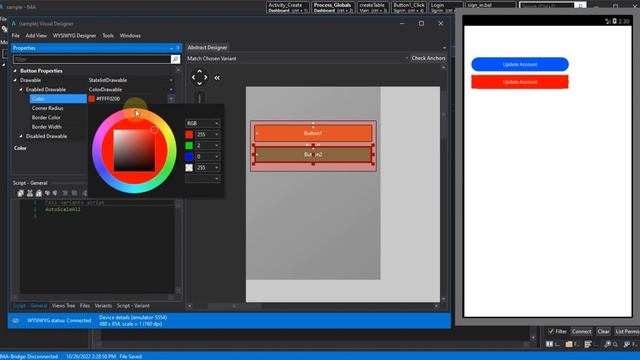
Task: Click the first Script toolbar copy icon
Action: pos(21,193)
